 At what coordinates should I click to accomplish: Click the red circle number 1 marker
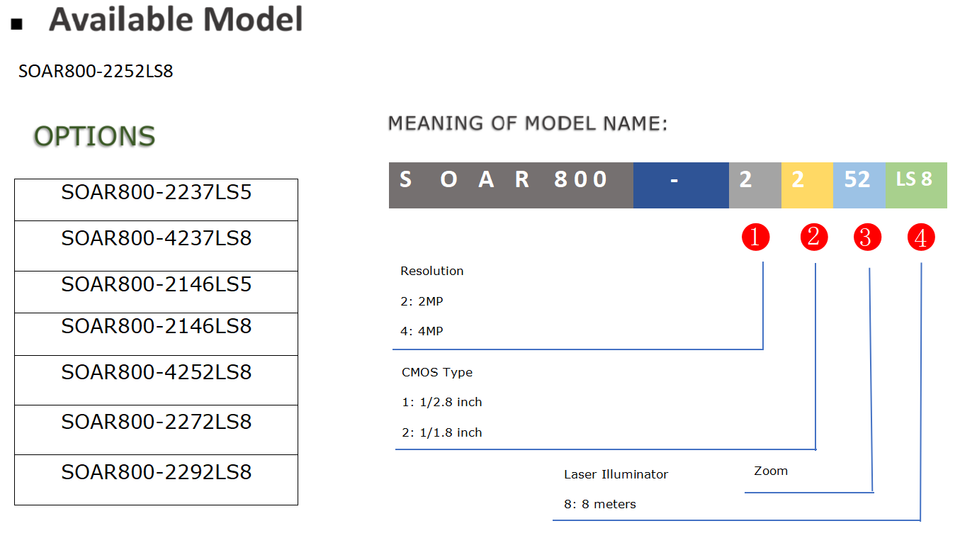pyautogui.click(x=755, y=237)
